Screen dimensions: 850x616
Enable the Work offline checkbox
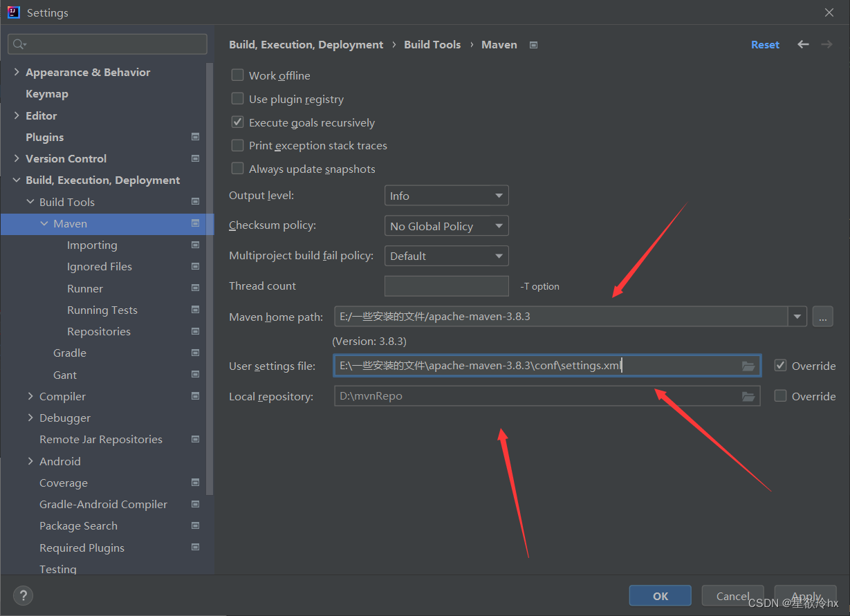click(237, 75)
